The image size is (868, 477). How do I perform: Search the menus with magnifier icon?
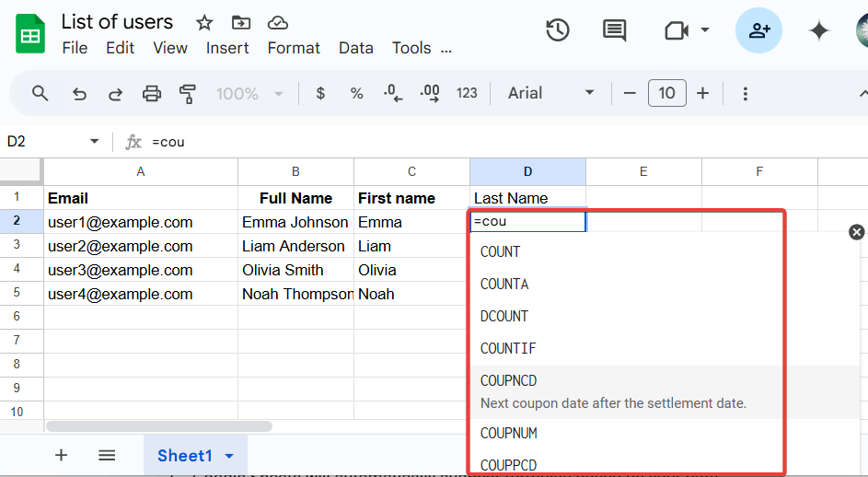(40, 93)
